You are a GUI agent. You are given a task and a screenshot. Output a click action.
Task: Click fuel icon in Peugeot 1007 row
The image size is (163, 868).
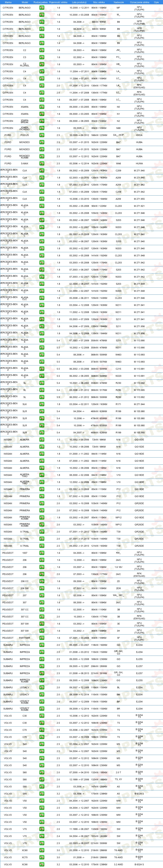pos(41,553)
